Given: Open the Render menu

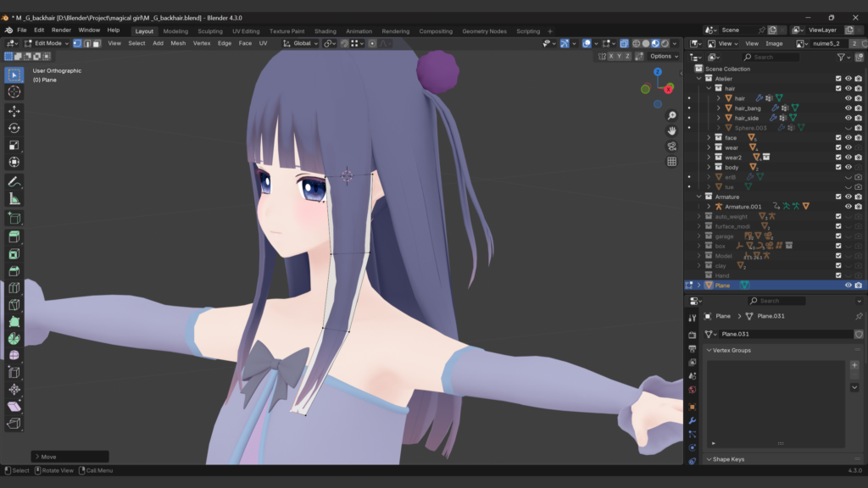Looking at the screenshot, I should (61, 30).
